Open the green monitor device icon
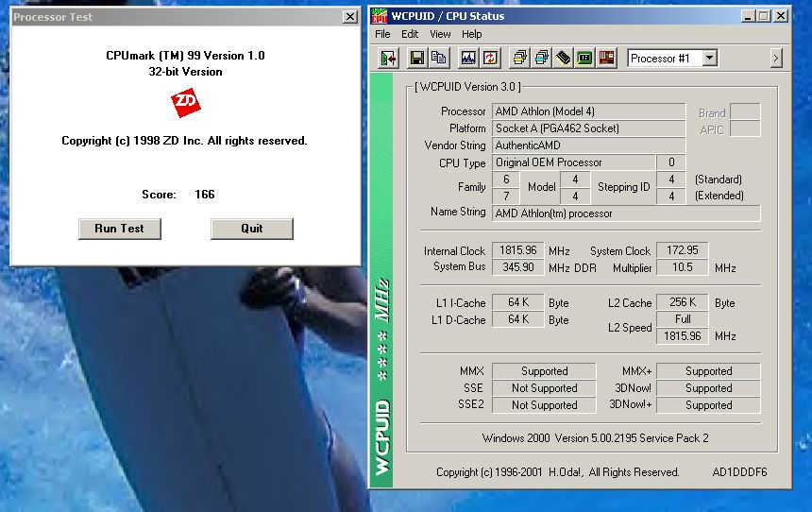This screenshot has width=812, height=512. tap(584, 58)
